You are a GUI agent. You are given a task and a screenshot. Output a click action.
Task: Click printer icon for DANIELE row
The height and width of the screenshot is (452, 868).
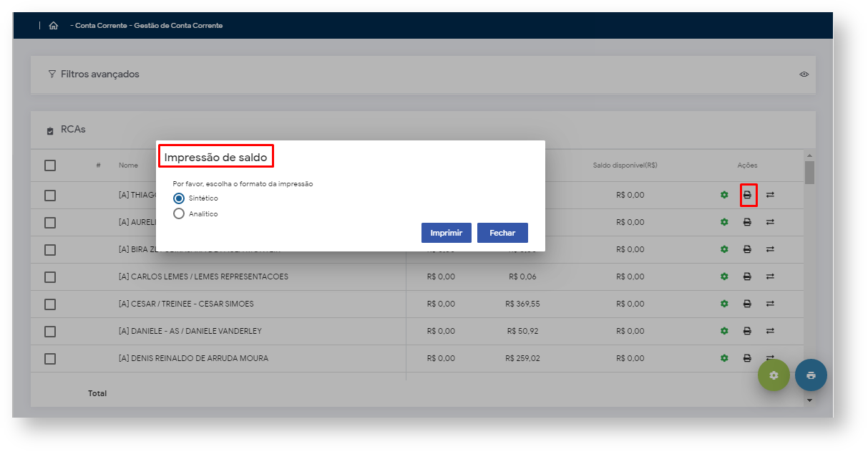(x=747, y=331)
